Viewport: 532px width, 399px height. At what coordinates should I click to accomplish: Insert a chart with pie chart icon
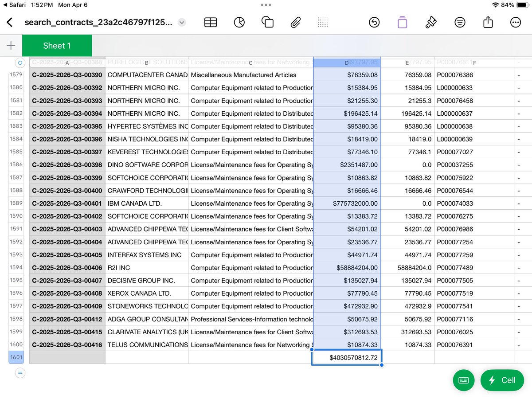(x=239, y=23)
